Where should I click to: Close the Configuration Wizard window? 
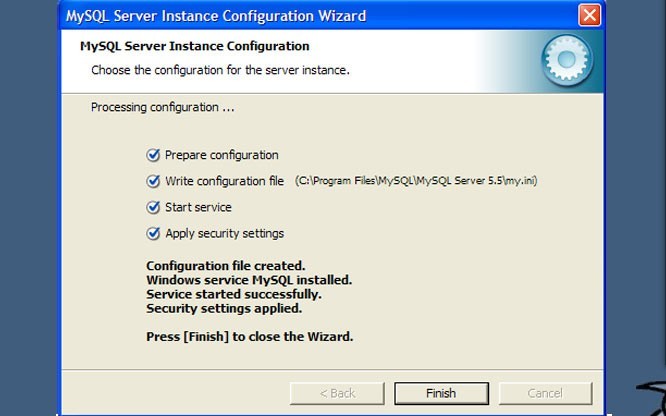tap(591, 16)
